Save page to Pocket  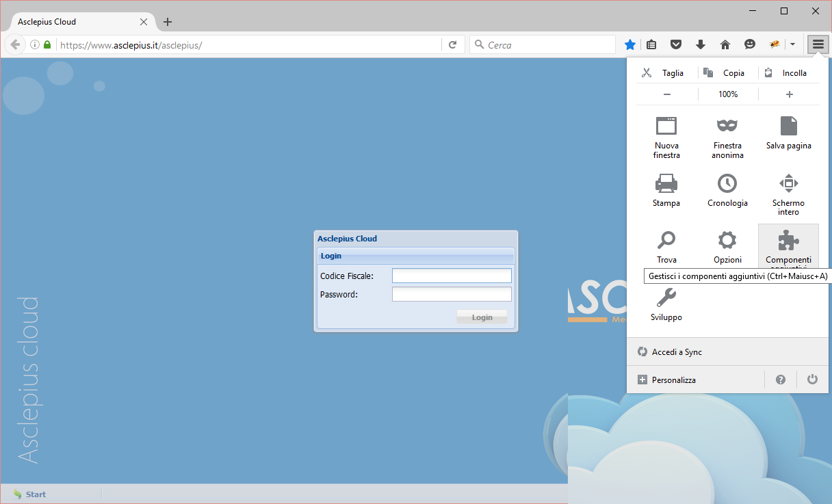coord(676,44)
